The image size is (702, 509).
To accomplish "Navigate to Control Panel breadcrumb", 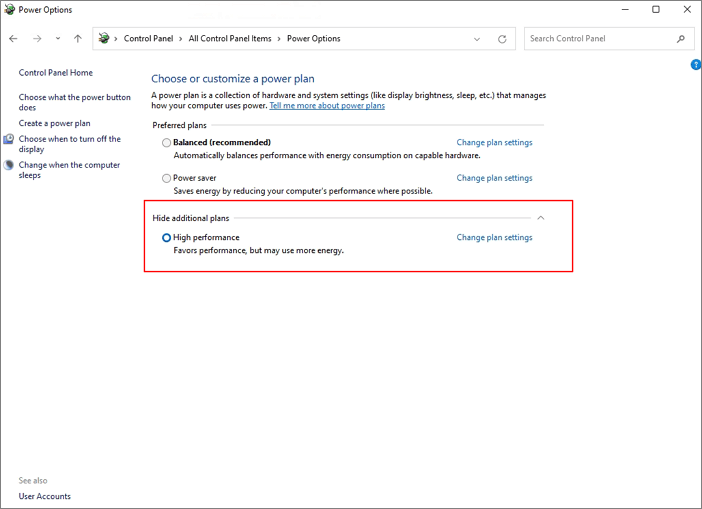I will 148,39.
